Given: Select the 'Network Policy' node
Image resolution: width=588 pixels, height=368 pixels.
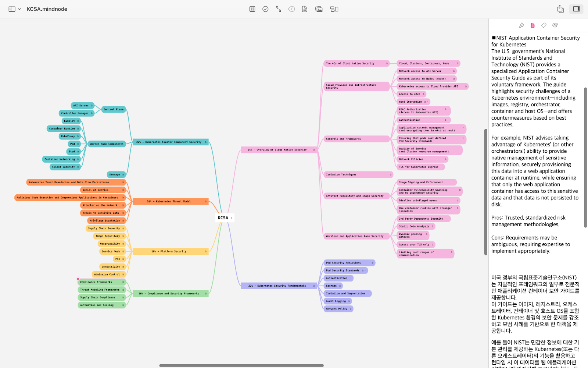Looking at the screenshot, I should 338,309.
